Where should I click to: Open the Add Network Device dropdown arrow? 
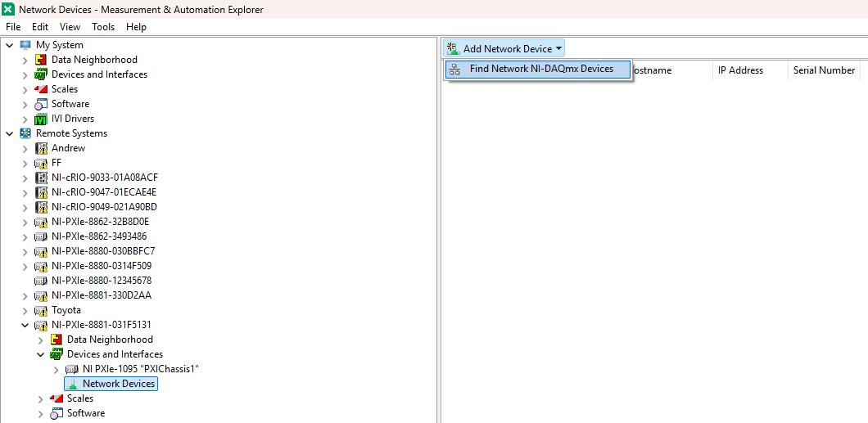(558, 49)
